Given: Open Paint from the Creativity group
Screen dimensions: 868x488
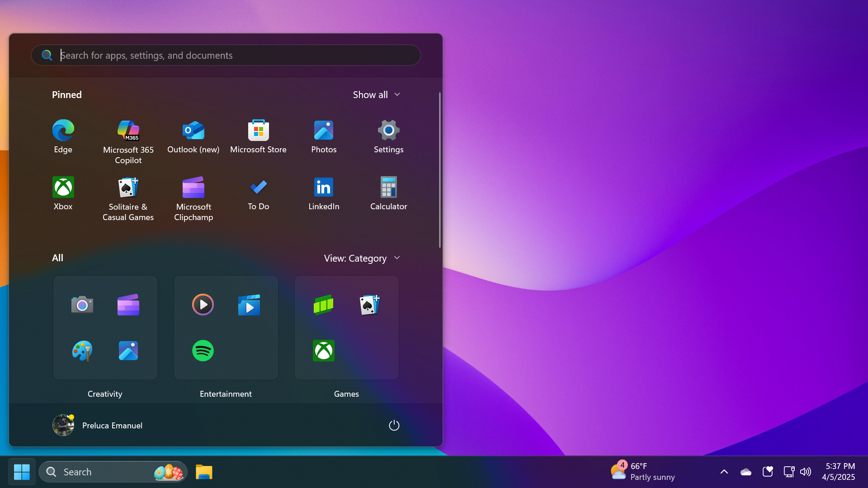Looking at the screenshot, I should point(81,351).
